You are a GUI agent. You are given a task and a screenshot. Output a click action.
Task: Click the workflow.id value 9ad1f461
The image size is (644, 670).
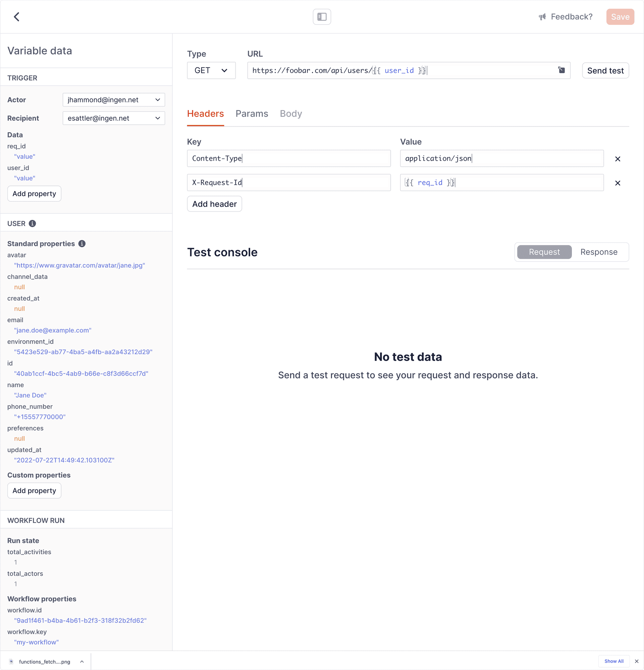pos(80,620)
